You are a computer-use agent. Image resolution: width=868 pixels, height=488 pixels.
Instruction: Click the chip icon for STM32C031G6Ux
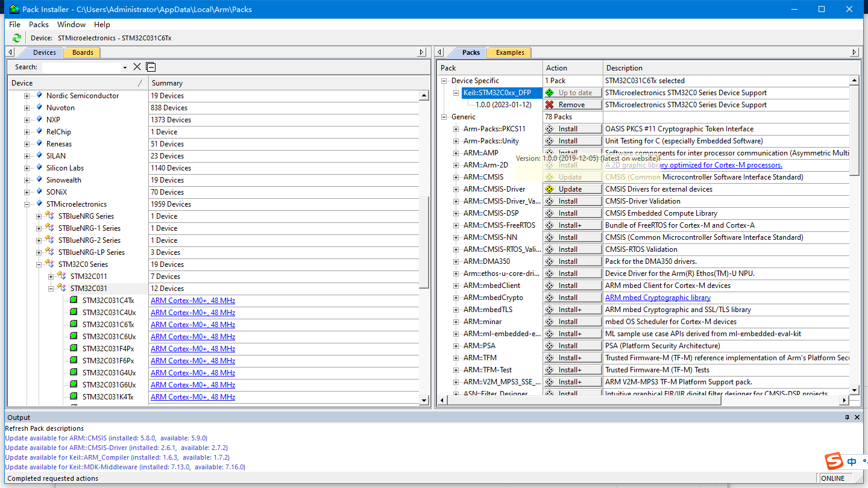coord(74,384)
